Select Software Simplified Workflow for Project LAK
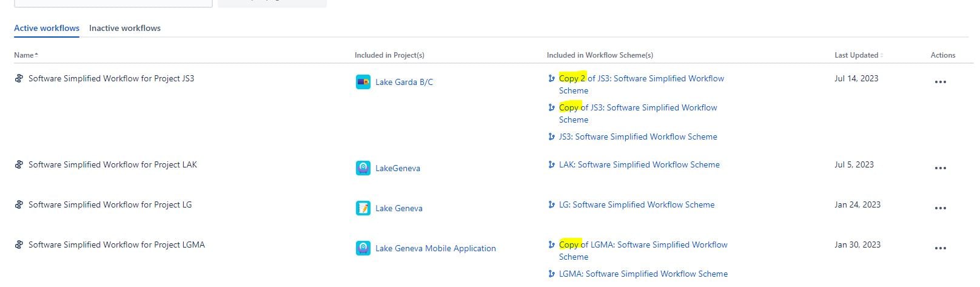The image size is (980, 287). pyautogui.click(x=113, y=164)
